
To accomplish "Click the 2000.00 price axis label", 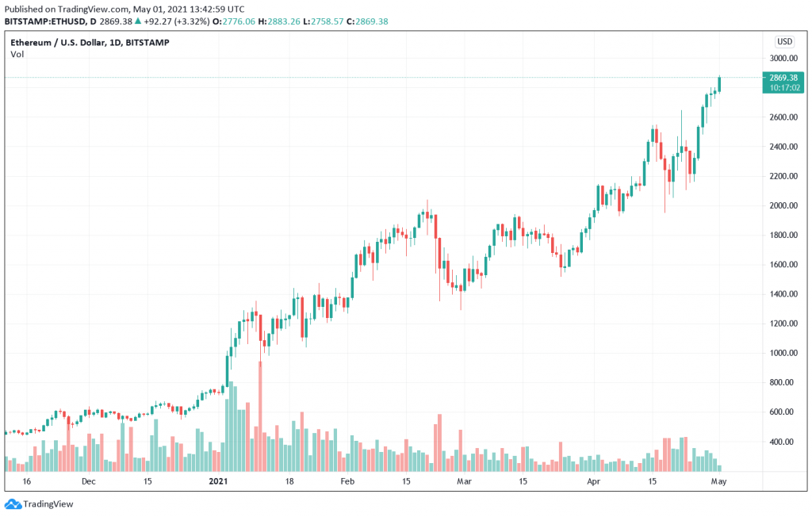I will pos(783,205).
